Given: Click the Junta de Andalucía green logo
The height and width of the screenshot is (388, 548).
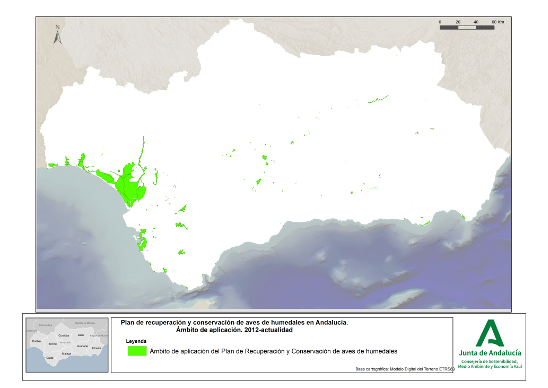Looking at the screenshot, I should click(490, 333).
